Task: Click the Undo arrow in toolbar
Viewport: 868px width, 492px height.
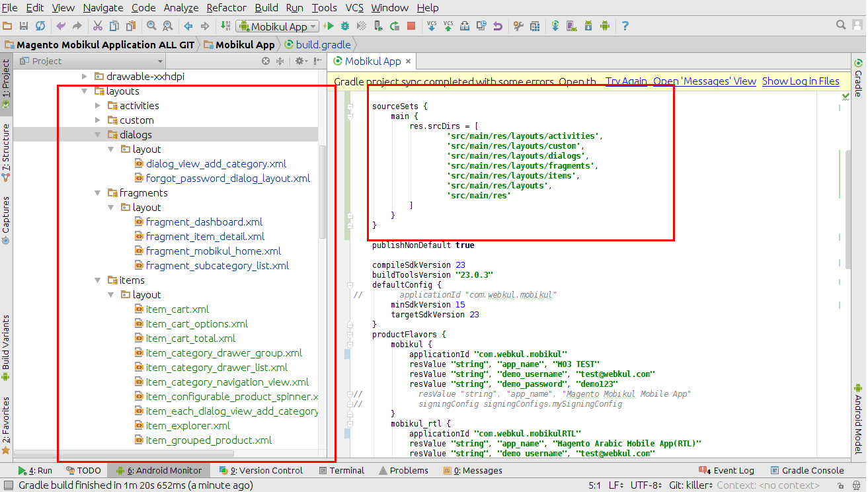Action: click(61, 26)
